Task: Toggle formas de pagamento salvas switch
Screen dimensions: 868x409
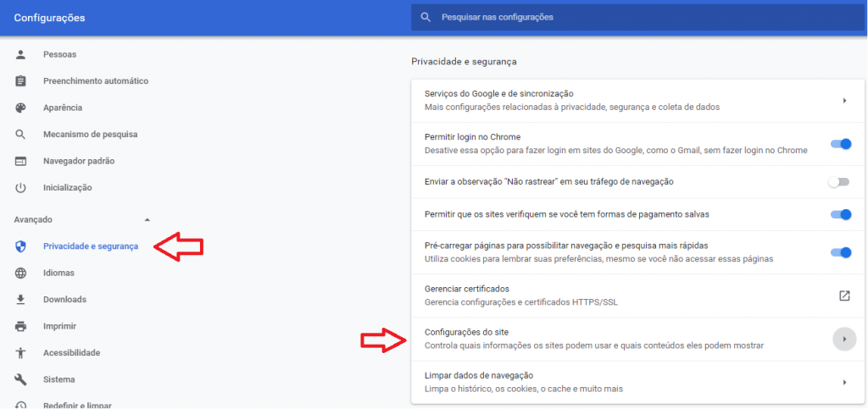Action: coord(840,214)
